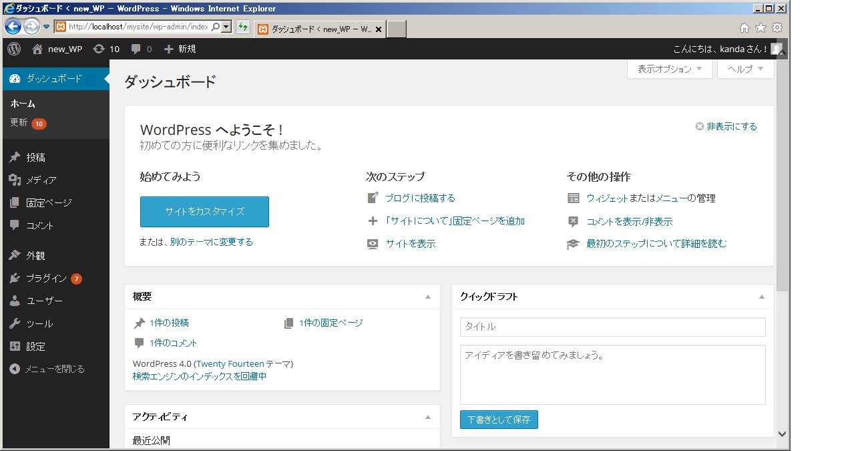Collapse the 概要 widget with its arrow

428,297
